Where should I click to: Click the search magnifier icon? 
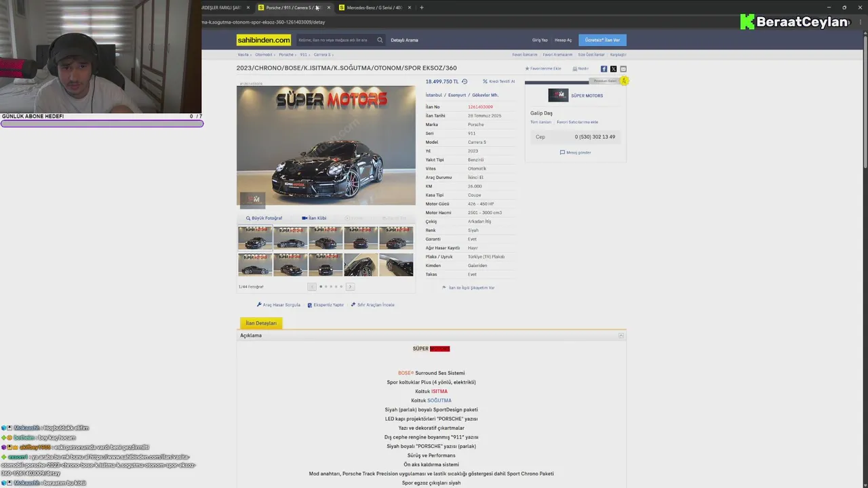(380, 40)
